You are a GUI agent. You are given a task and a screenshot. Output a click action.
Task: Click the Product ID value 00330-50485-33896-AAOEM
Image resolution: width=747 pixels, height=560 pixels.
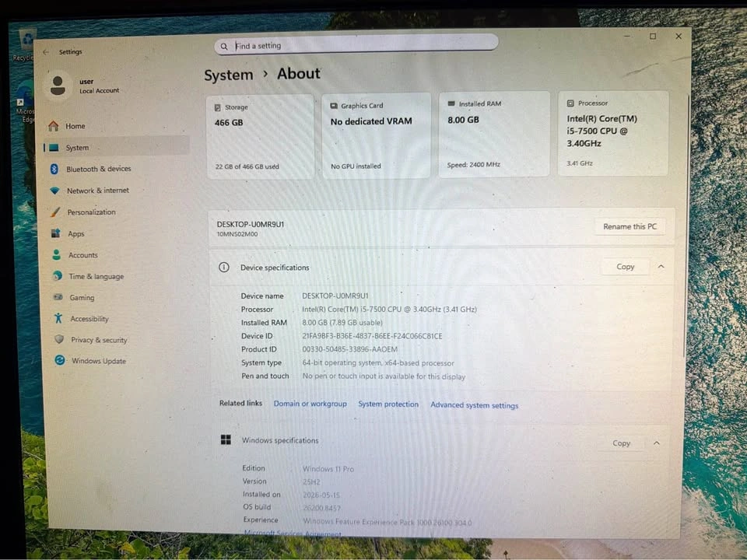click(349, 349)
